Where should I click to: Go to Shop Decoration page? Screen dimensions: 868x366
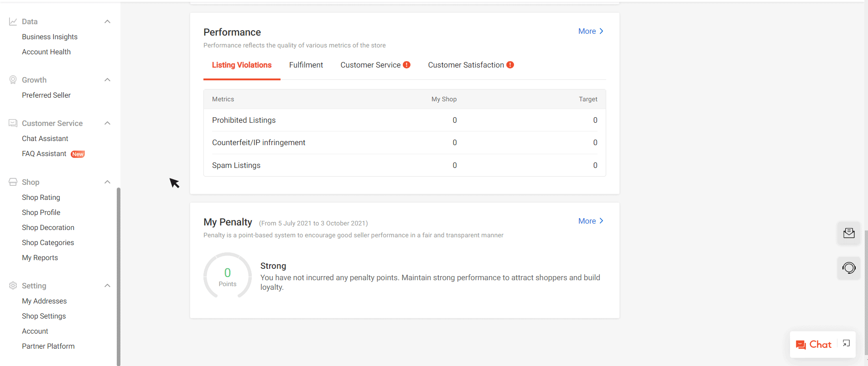(x=48, y=228)
